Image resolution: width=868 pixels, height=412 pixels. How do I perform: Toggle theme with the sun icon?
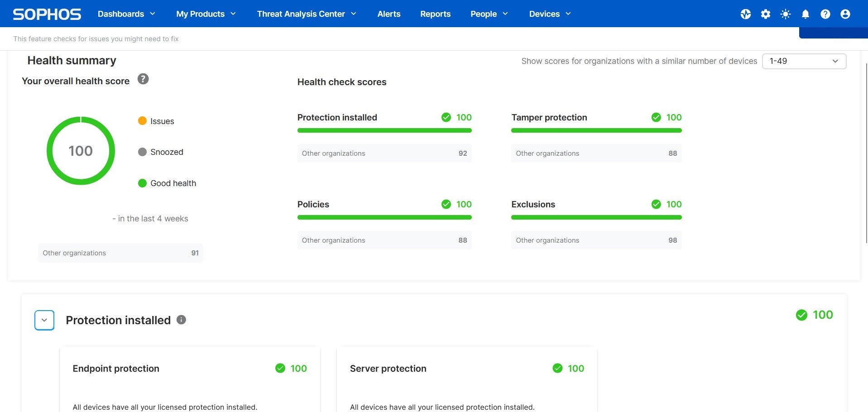coord(785,14)
